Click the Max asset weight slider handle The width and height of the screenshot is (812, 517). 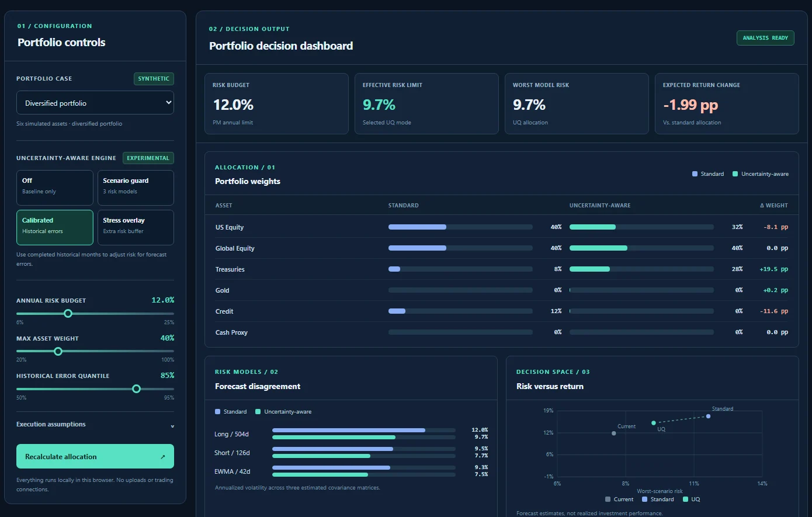(x=58, y=352)
